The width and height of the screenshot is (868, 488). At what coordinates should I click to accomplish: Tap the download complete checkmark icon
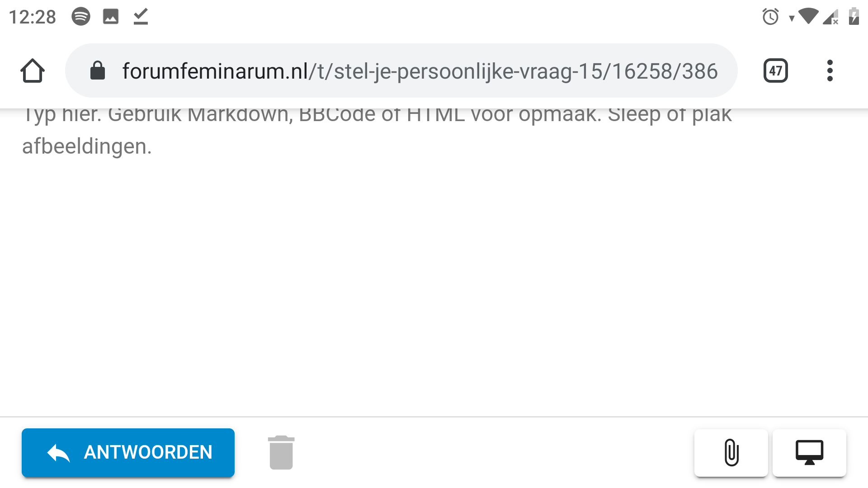[x=141, y=17]
